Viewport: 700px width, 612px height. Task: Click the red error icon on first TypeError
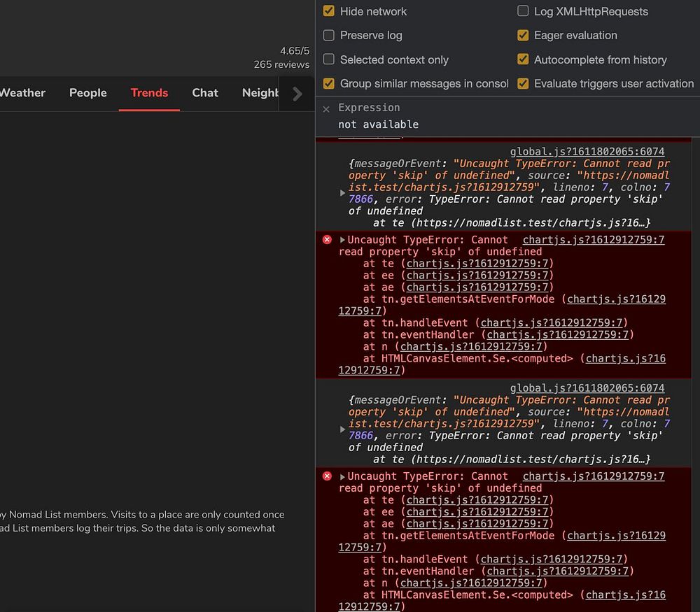coord(327,240)
